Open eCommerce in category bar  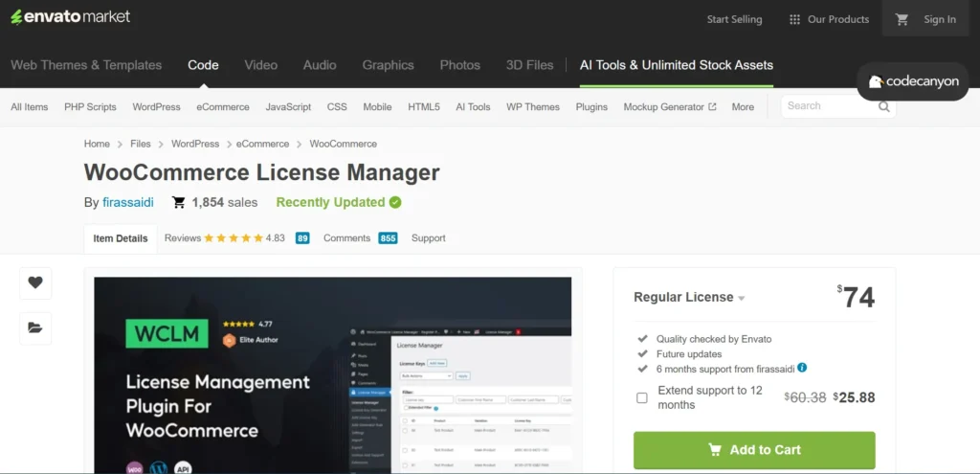point(222,107)
